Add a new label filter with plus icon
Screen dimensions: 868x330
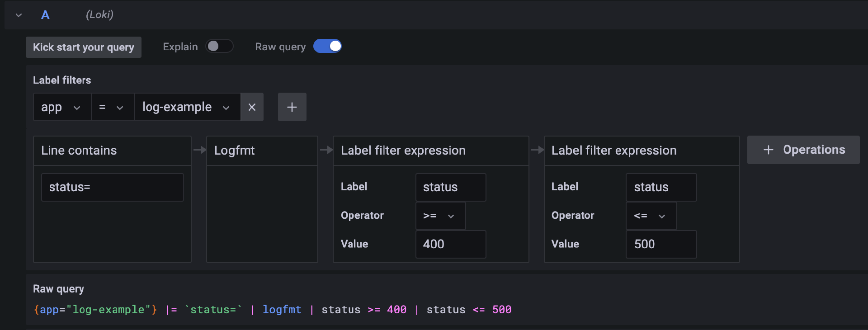tap(292, 107)
